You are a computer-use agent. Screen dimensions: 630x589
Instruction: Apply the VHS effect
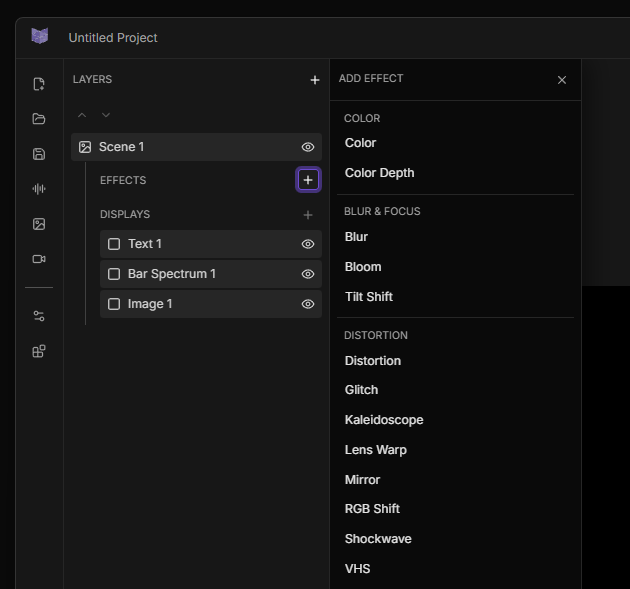click(357, 569)
